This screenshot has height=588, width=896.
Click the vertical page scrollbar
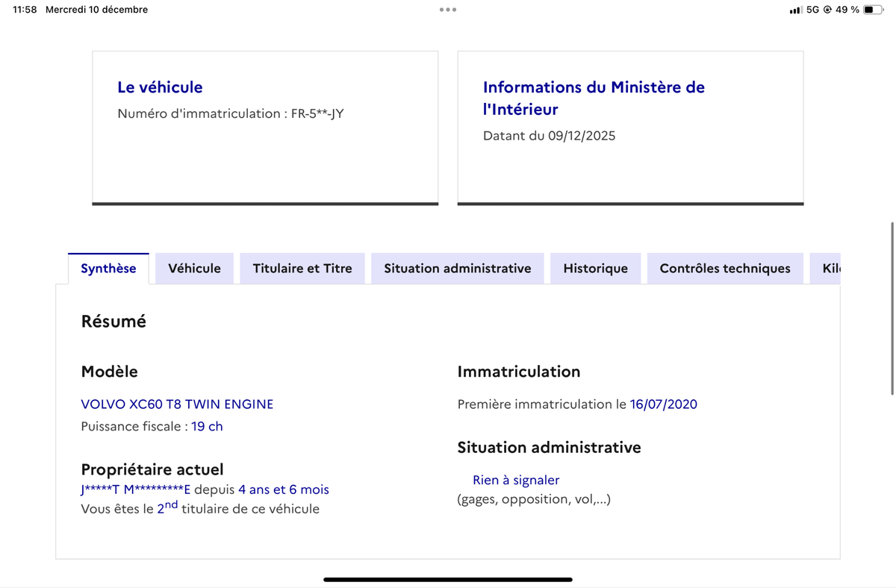(x=892, y=307)
